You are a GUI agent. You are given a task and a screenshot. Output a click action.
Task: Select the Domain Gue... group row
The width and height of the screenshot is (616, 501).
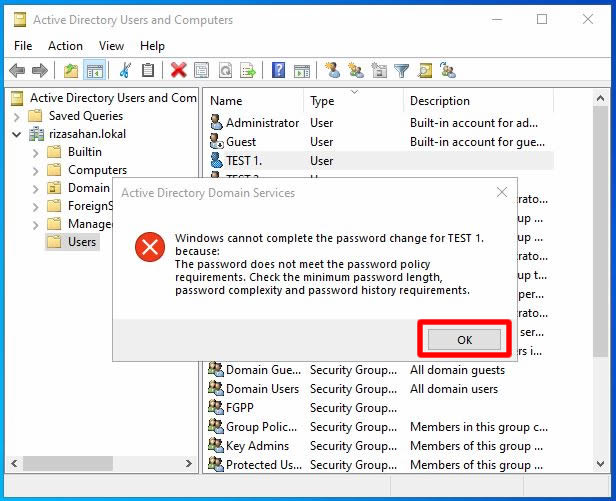(378, 370)
